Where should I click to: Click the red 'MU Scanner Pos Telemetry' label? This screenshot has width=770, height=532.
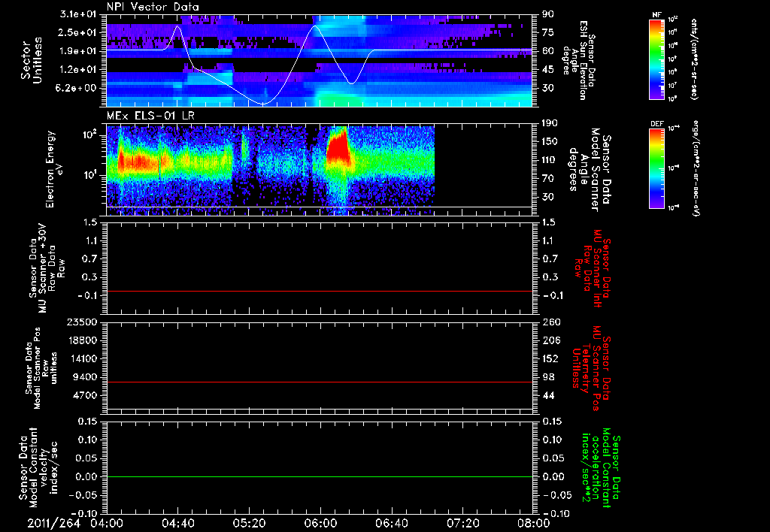591,368
